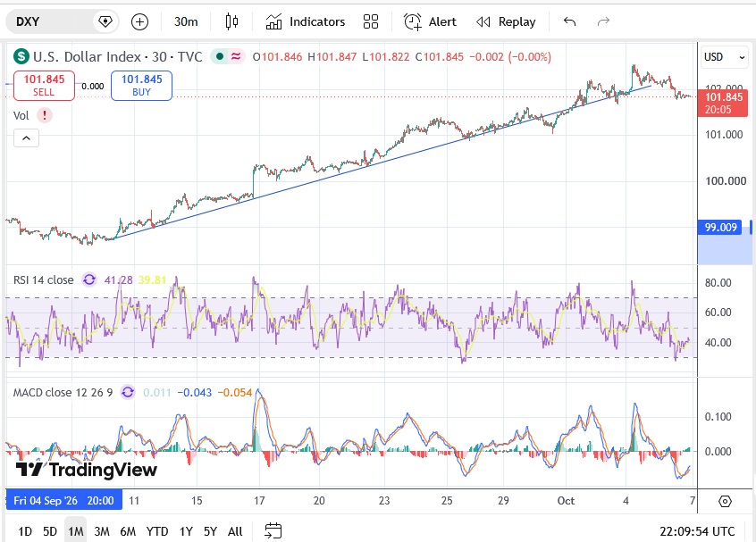Click the MACD purple refresh icon
This screenshot has height=542, width=756.
[x=128, y=392]
